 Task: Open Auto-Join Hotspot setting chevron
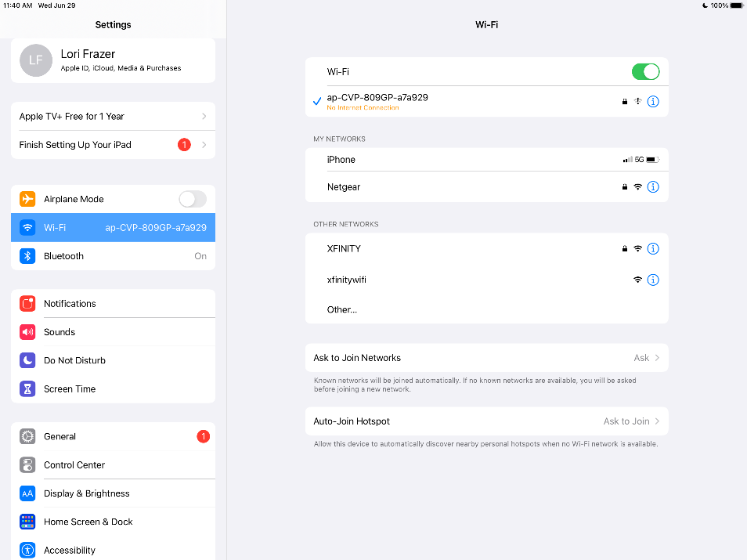pyautogui.click(x=657, y=421)
